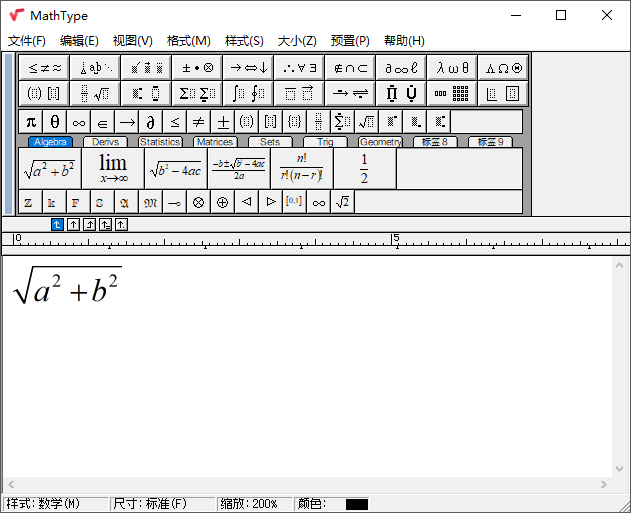Switch to the Matrices tab
Image resolution: width=631 pixels, height=513 pixels.
tap(214, 142)
